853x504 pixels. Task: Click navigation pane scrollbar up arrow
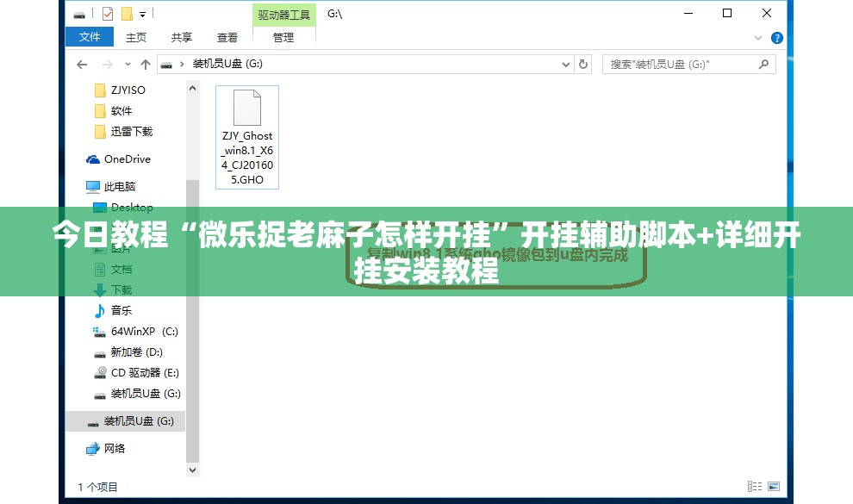[x=193, y=88]
